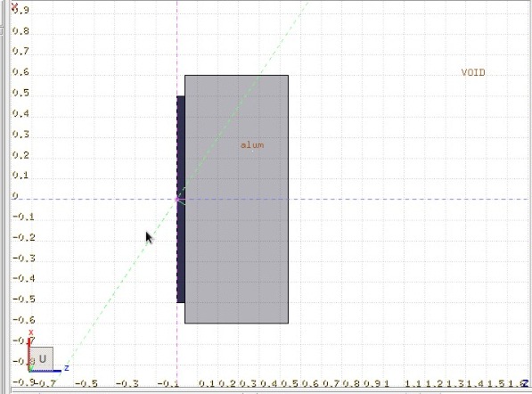Click the horizontal purple dashed viewport line
532x394 pixels.
pos(407,199)
